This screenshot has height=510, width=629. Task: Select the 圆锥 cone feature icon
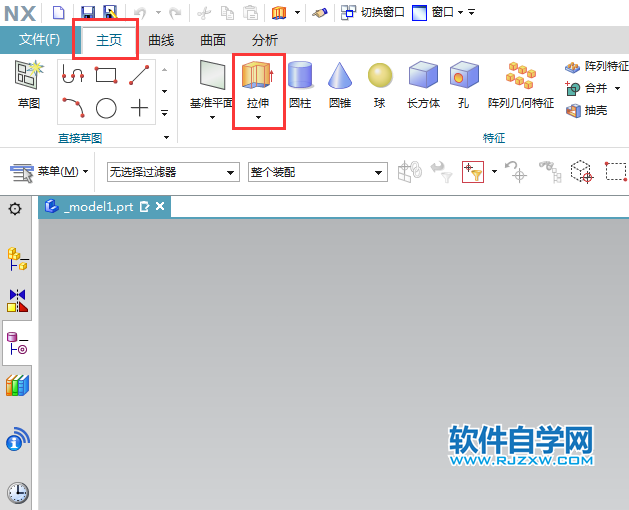[340, 78]
